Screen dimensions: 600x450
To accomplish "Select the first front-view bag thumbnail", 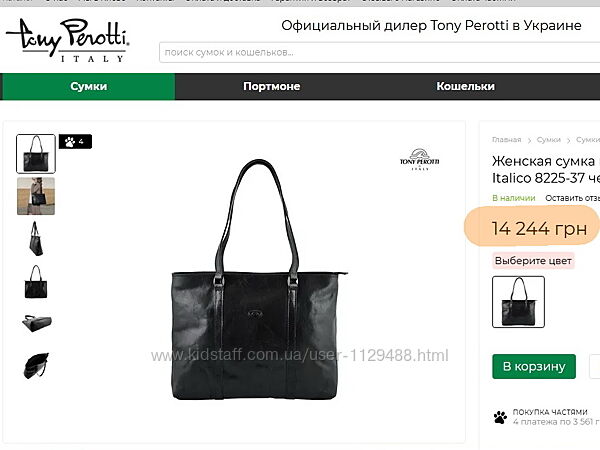I will [36, 154].
